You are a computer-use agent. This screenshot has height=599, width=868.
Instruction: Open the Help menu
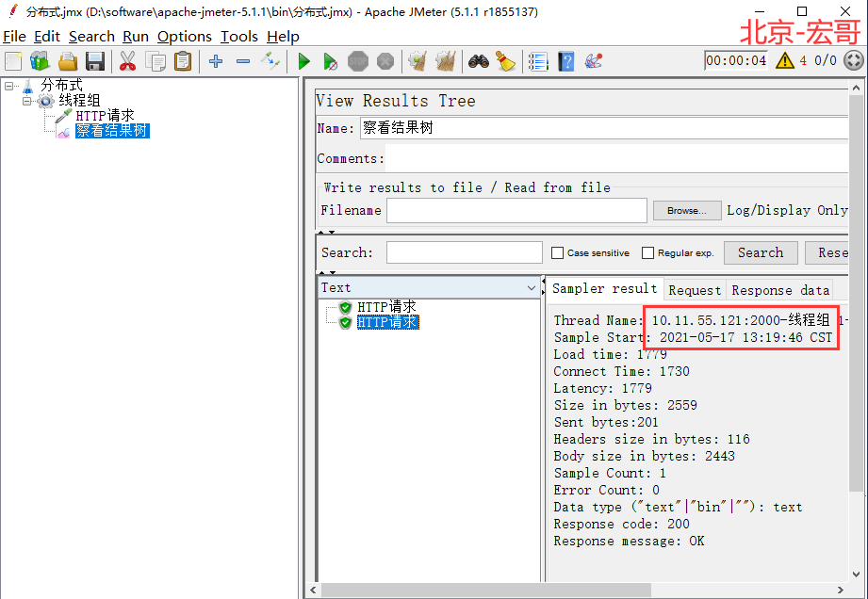[x=283, y=37]
